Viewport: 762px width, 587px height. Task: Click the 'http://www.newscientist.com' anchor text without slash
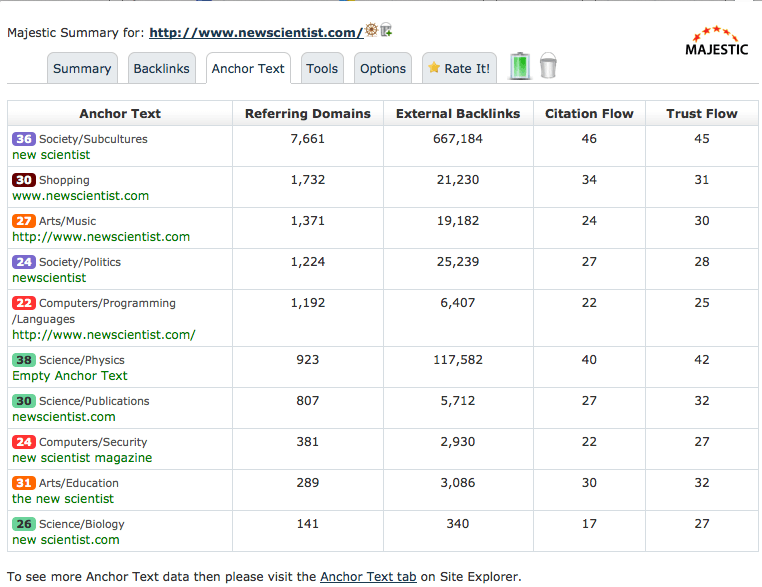click(101, 237)
